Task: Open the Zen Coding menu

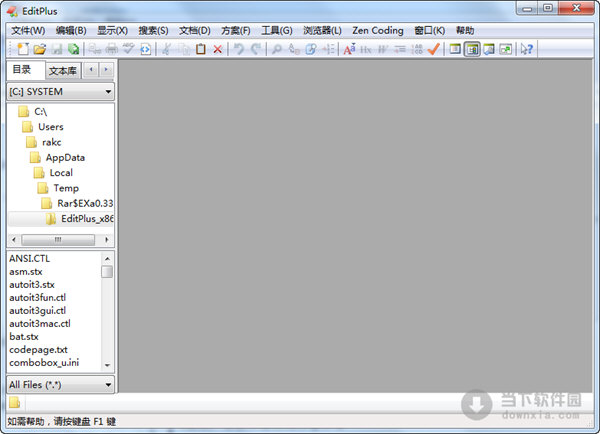Action: (x=378, y=31)
